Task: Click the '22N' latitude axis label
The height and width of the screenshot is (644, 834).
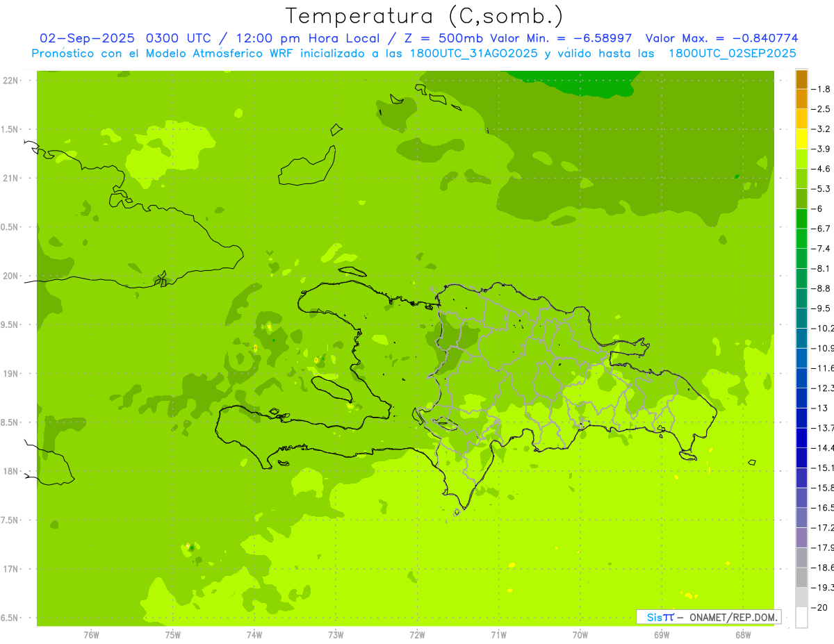Action: click(11, 81)
